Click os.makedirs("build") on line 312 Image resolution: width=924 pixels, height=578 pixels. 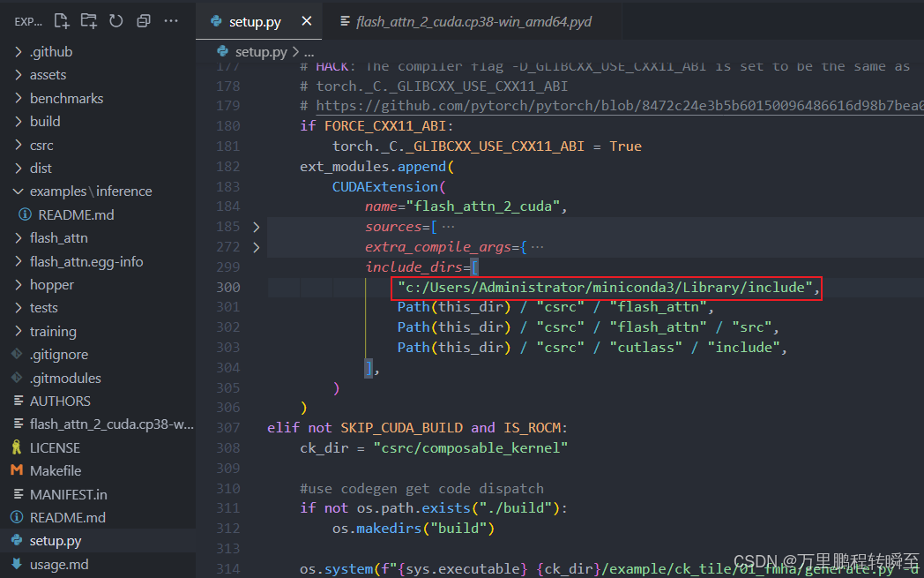(x=414, y=528)
